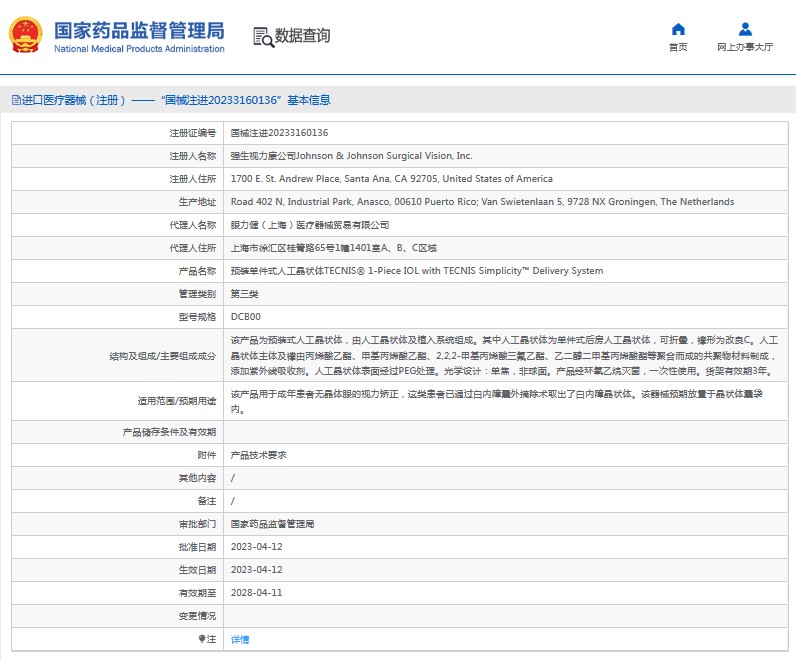Image resolution: width=796 pixels, height=660 pixels.
Task: Click the 结构及组成/主要组成成分 label
Action: pos(162,356)
